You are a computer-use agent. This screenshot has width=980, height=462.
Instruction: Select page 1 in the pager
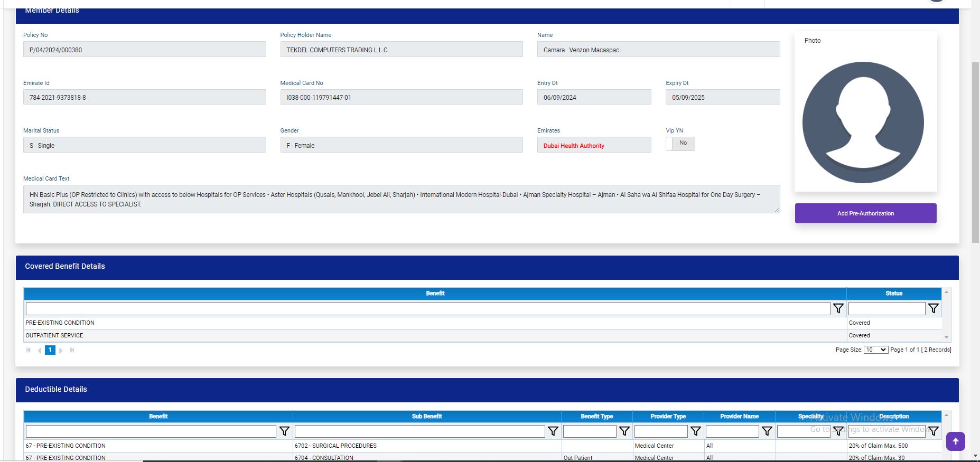pyautogui.click(x=50, y=350)
